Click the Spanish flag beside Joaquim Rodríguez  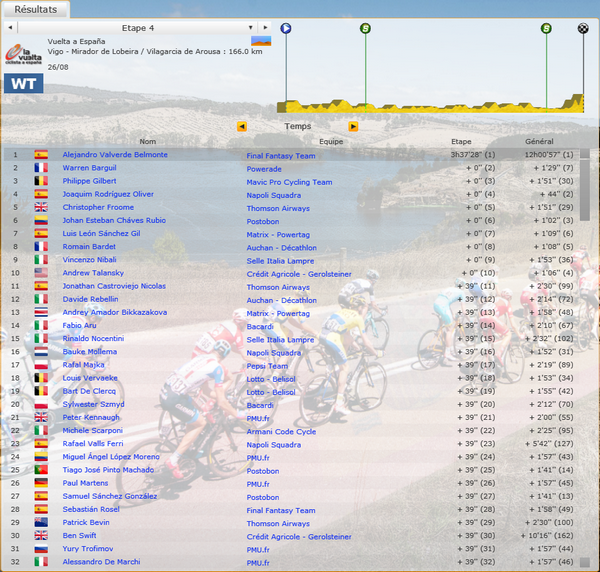click(41, 194)
